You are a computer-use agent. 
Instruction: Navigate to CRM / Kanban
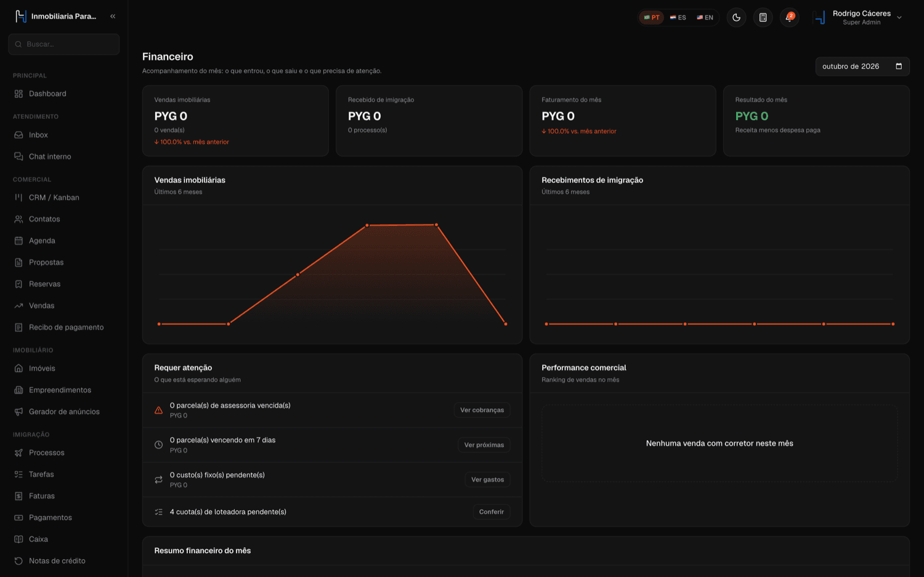[64, 198]
